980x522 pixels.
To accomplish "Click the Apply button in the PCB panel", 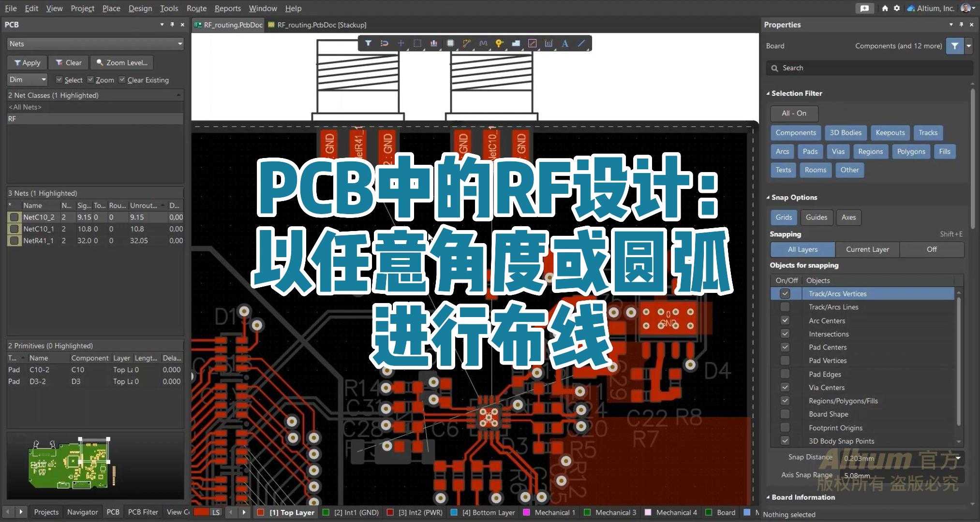I will [x=27, y=62].
